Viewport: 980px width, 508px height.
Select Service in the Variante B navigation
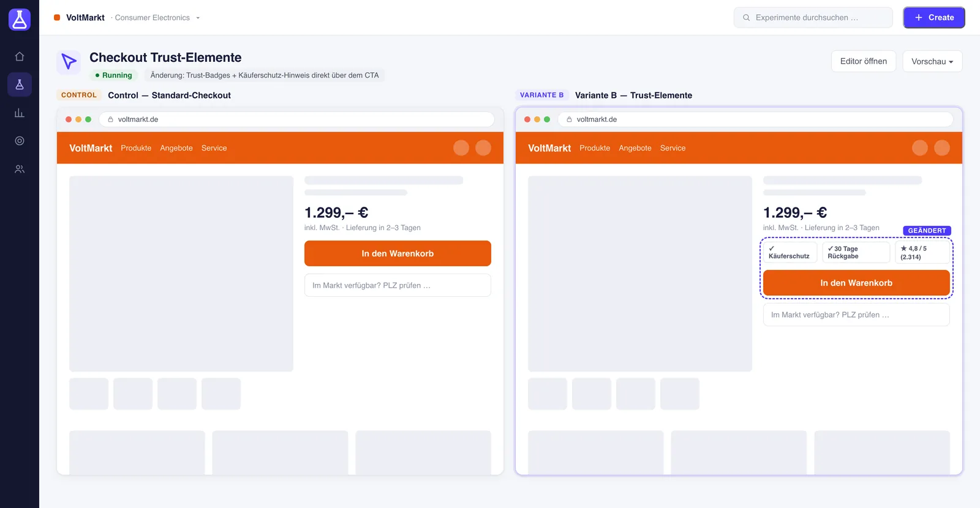click(673, 148)
